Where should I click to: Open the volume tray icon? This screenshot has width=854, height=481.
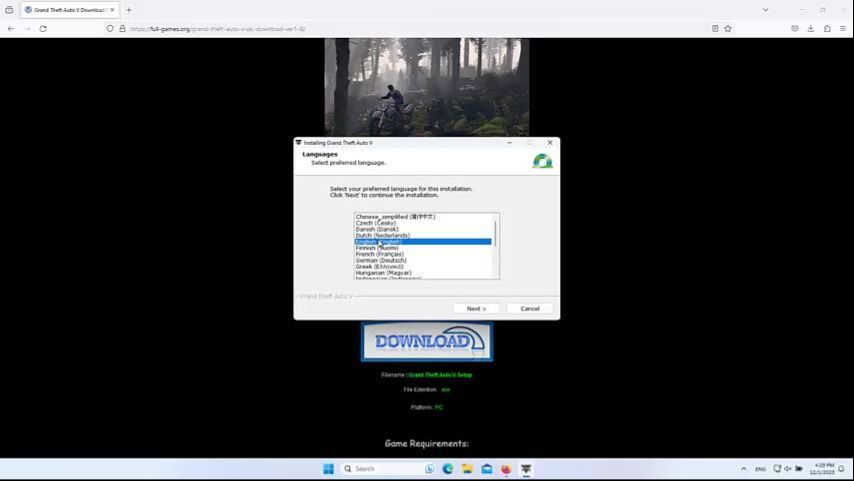pyautogui.click(x=788, y=469)
